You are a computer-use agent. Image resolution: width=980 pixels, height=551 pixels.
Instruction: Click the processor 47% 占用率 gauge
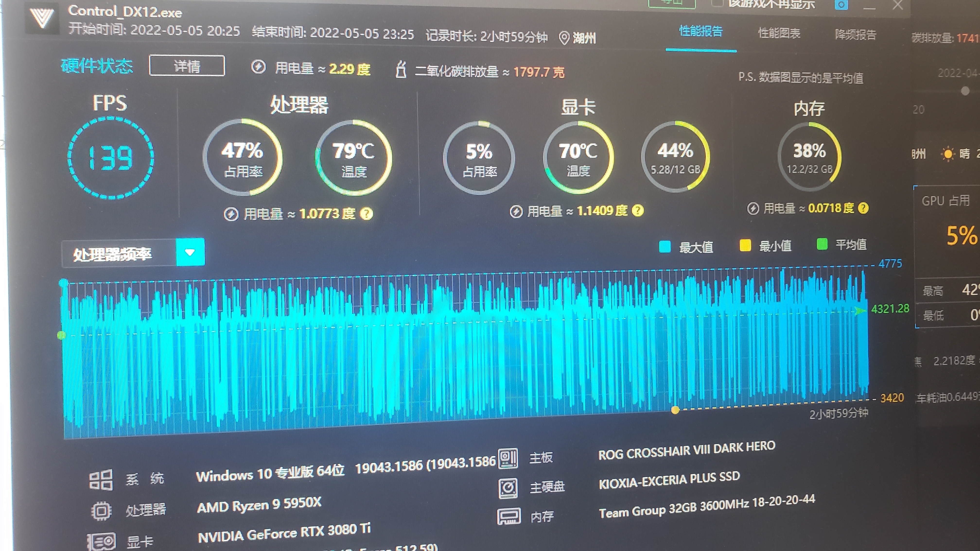click(243, 157)
